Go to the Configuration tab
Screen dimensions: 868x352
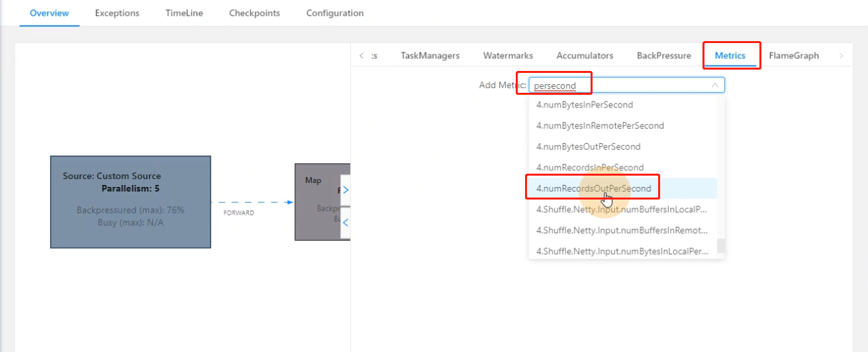pos(334,13)
